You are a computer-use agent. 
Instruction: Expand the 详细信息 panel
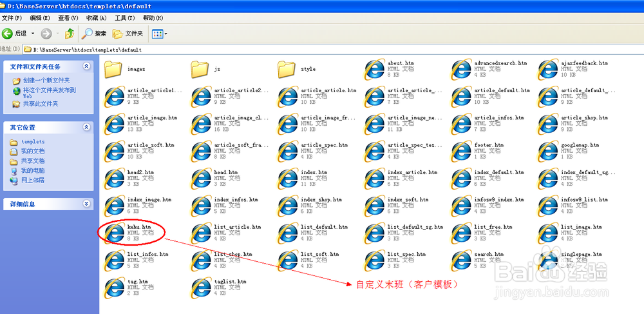click(x=86, y=204)
